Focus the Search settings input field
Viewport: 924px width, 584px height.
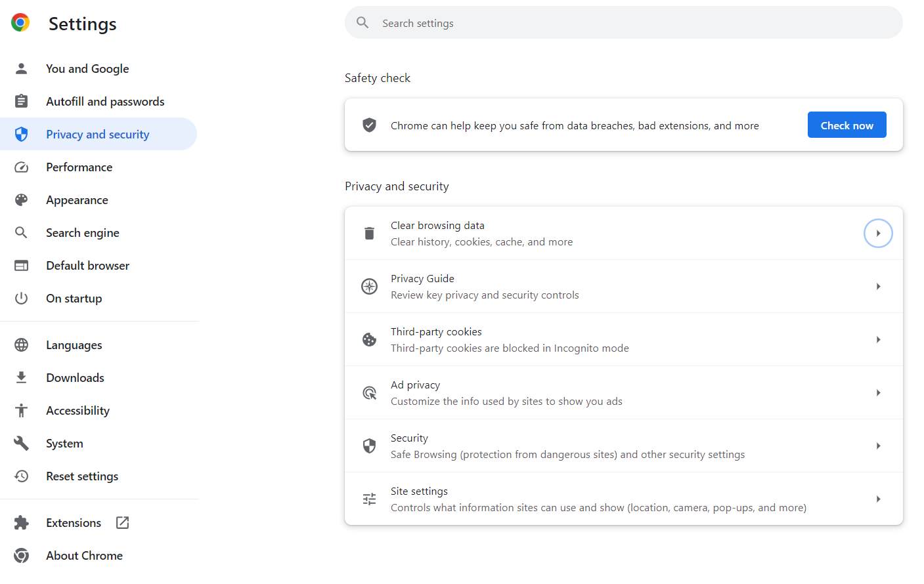624,22
